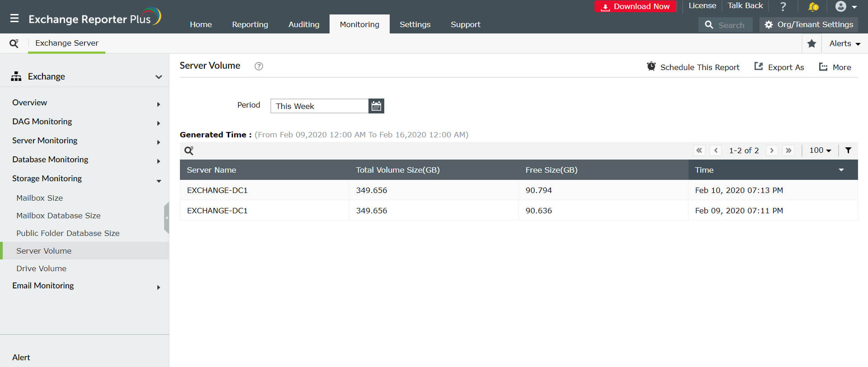Click the Period input showing This Week
Viewport: 868px width, 367px height.
click(x=320, y=106)
